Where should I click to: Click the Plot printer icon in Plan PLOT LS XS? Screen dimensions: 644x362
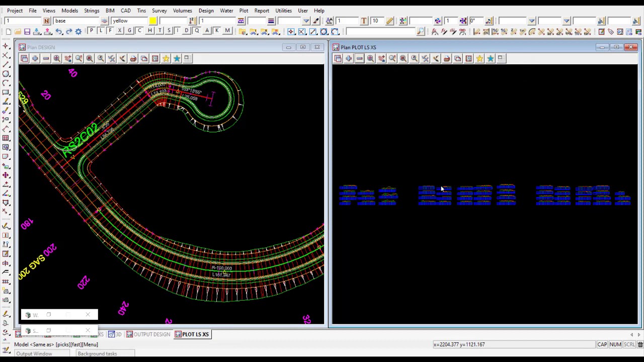click(x=446, y=58)
